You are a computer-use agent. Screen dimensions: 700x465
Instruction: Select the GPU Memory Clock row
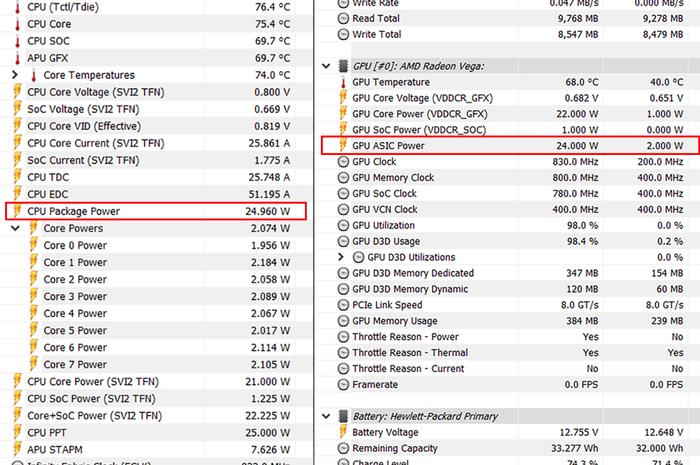(510, 178)
